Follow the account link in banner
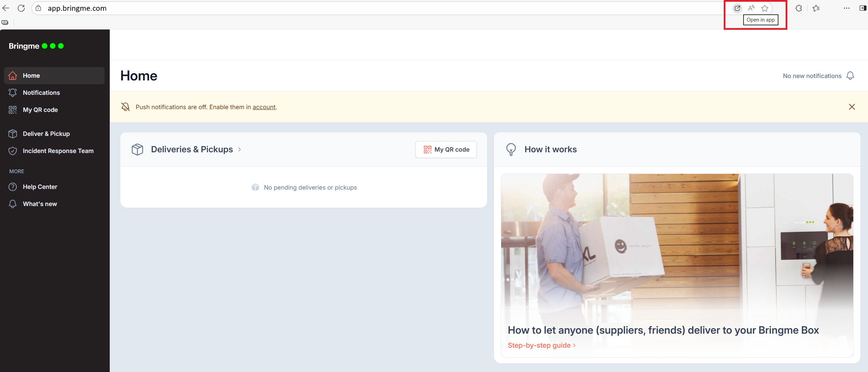This screenshot has width=868, height=372. pyautogui.click(x=264, y=107)
